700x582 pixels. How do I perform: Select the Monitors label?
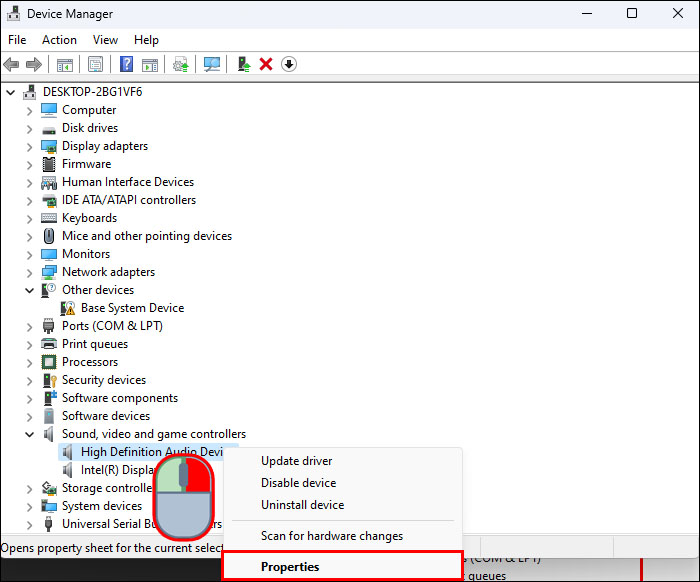[86, 254]
